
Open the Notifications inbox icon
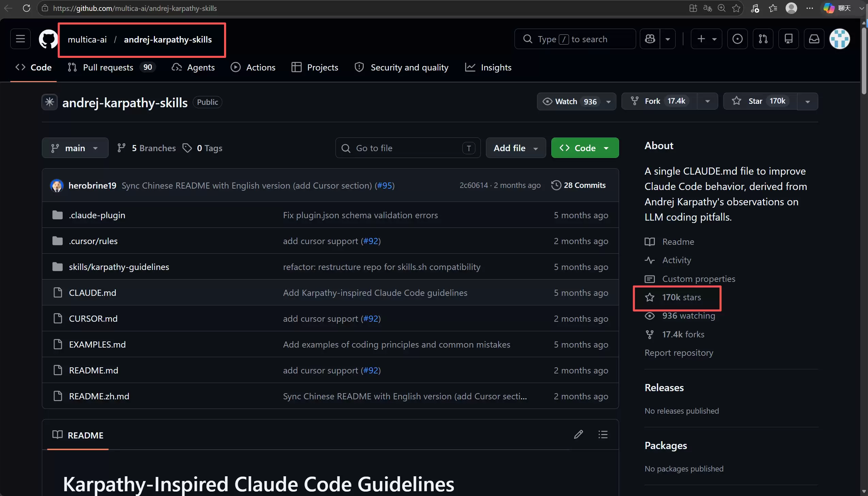pos(814,39)
